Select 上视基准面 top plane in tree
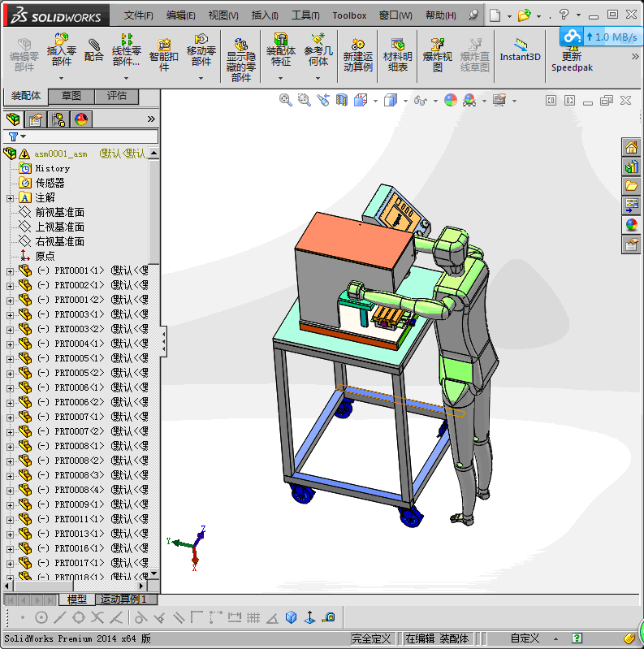This screenshot has height=649, width=644. coord(59,227)
